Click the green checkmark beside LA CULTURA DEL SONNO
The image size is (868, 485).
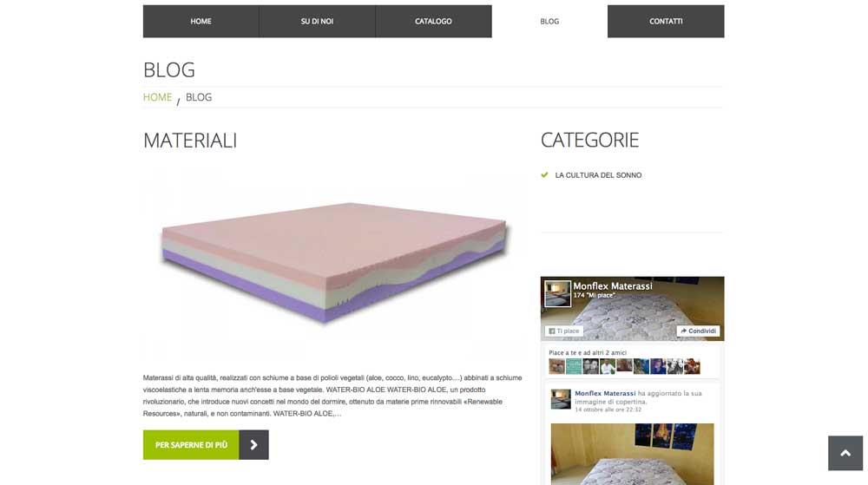(545, 174)
